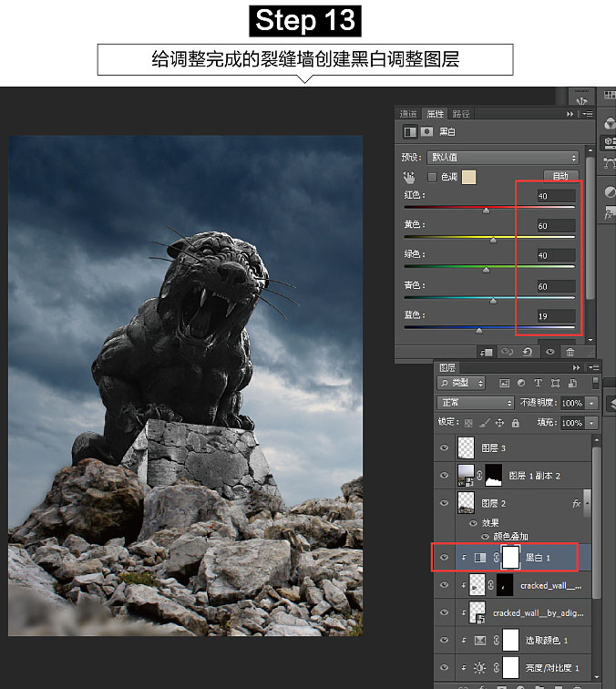Delete the adjustment via the trash icon
Image resolution: width=616 pixels, height=689 pixels.
click(570, 351)
